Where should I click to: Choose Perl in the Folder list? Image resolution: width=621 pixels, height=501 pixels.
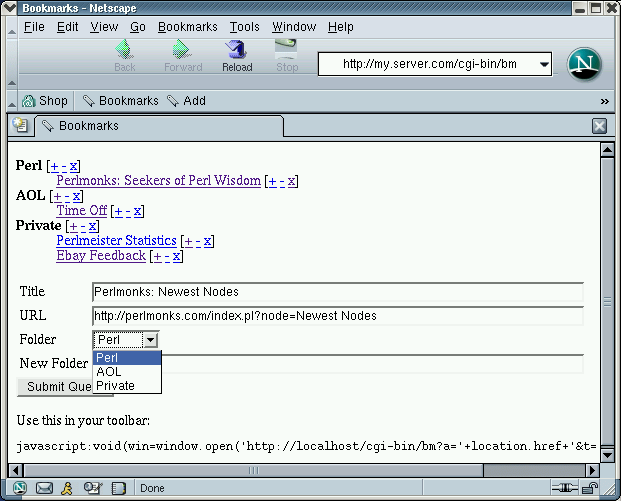click(127, 358)
